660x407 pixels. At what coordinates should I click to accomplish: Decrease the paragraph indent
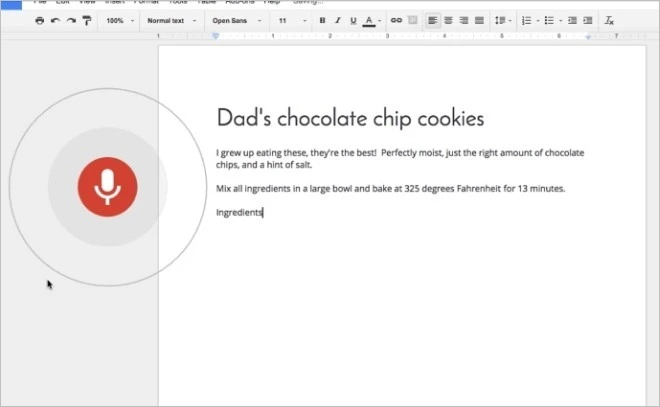[x=571, y=20]
